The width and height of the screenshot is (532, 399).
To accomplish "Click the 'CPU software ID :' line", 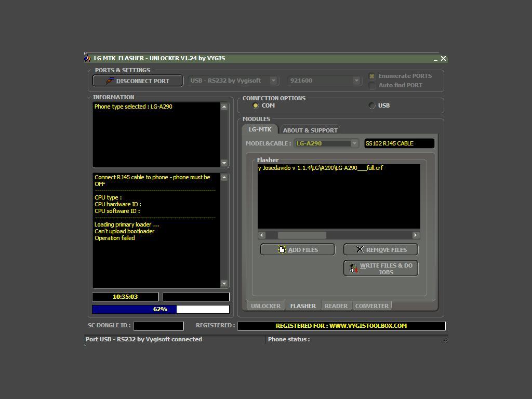I will tap(117, 211).
